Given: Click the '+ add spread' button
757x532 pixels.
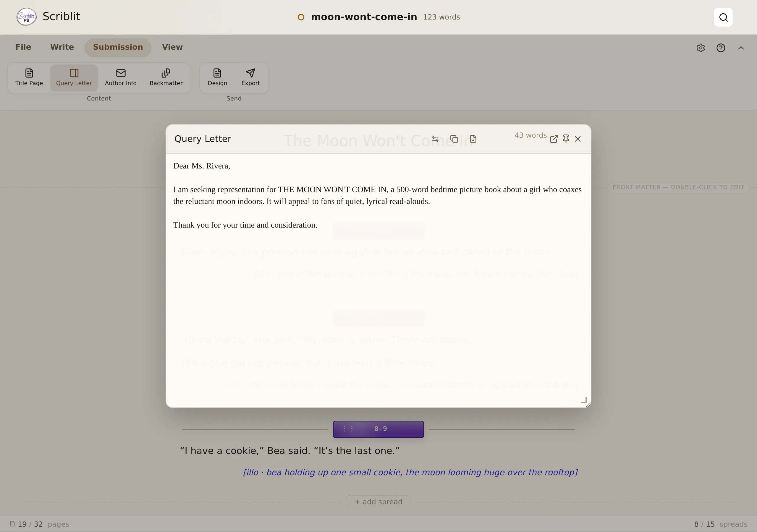Looking at the screenshot, I should click(378, 502).
